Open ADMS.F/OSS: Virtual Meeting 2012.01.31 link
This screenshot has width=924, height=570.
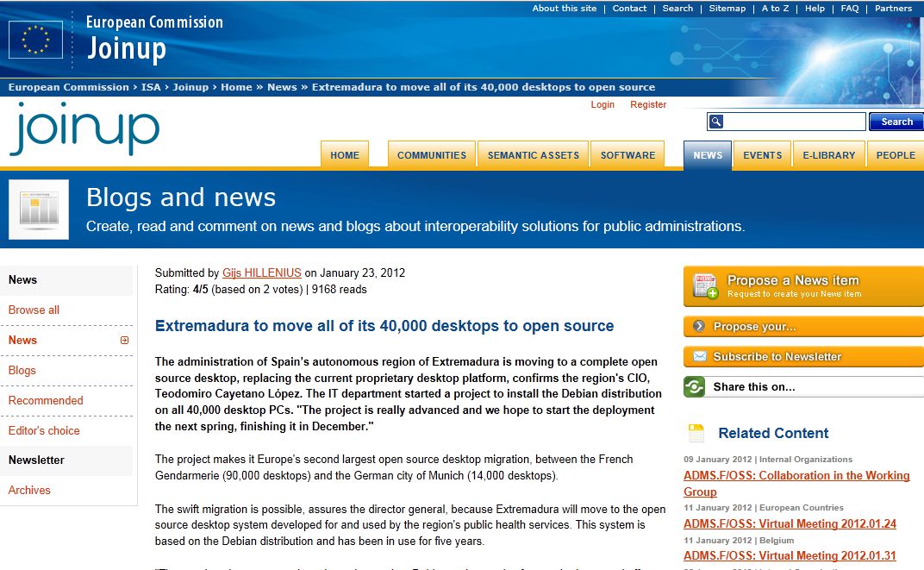(790, 555)
